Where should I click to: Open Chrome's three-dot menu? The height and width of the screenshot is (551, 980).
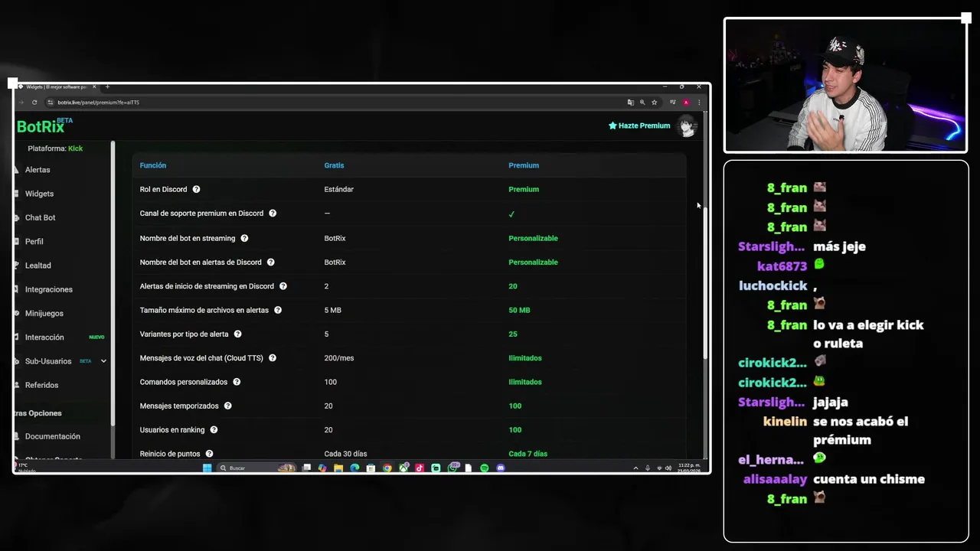click(x=699, y=103)
